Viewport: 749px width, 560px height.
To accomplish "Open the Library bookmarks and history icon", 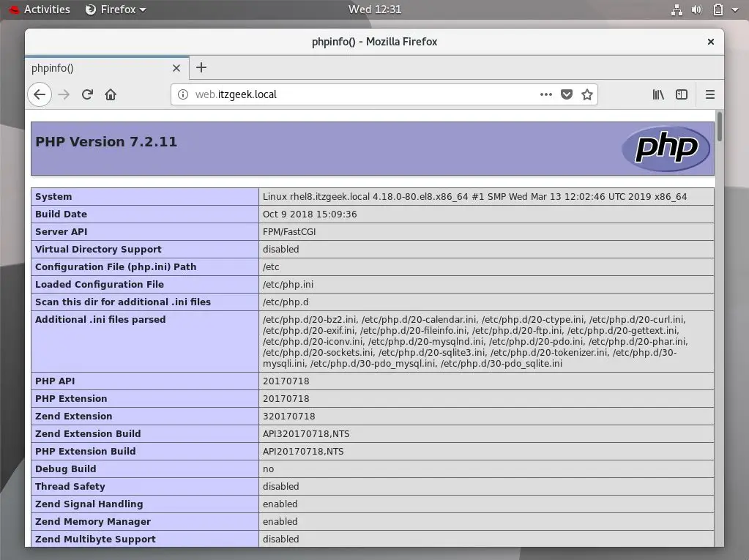I will pos(658,94).
